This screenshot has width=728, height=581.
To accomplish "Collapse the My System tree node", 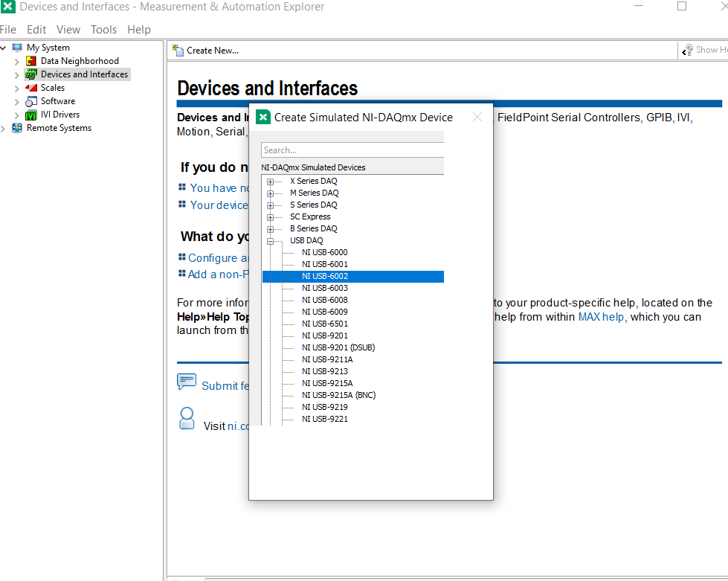I will pos(3,48).
